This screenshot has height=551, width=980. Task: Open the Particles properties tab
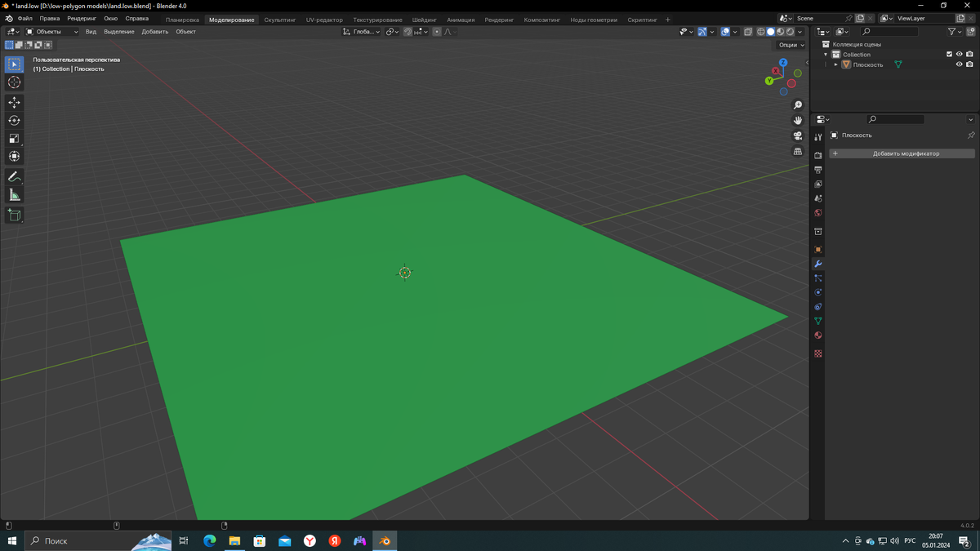tap(817, 278)
